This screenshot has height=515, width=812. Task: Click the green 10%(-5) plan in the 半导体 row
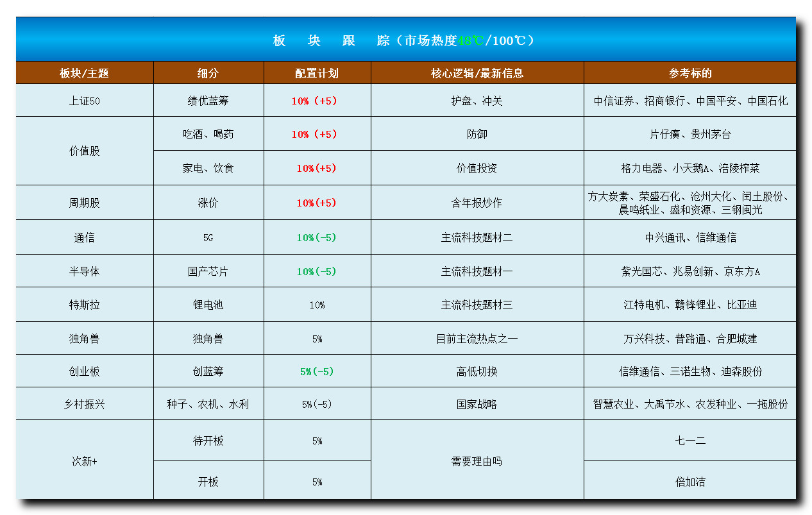point(317,271)
